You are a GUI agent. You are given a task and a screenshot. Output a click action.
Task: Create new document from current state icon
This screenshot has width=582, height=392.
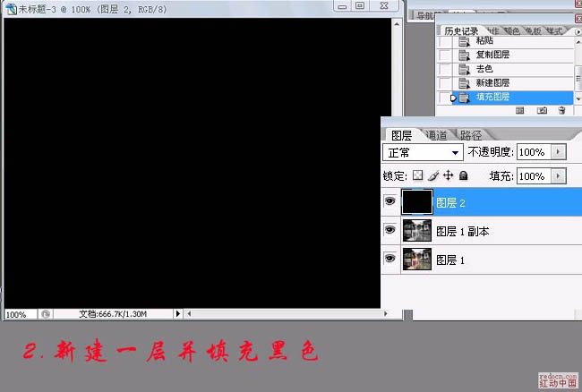tap(521, 110)
